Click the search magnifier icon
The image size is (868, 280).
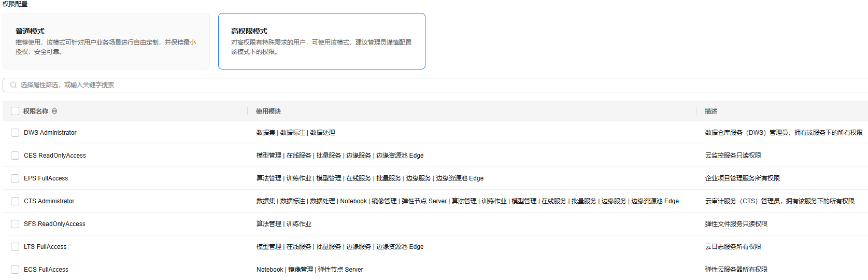[x=13, y=85]
